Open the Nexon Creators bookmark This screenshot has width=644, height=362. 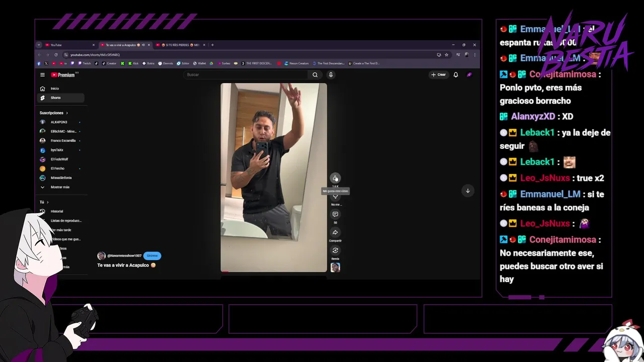click(296, 63)
